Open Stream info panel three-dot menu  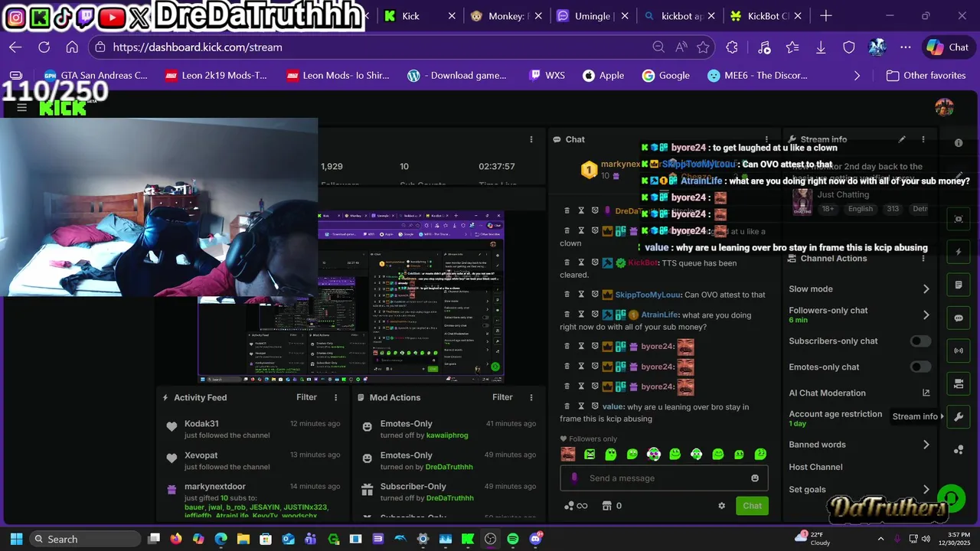pyautogui.click(x=923, y=139)
